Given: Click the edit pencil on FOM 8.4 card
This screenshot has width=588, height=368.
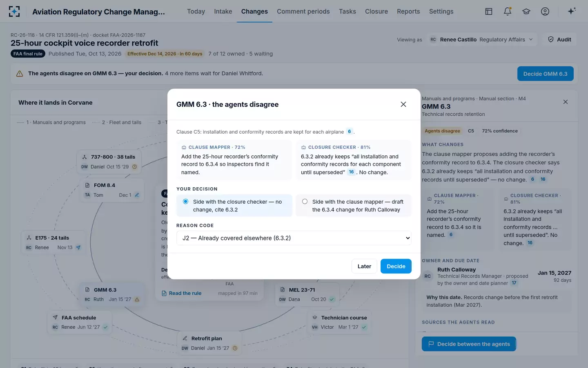Looking at the screenshot, I should 137,195.
